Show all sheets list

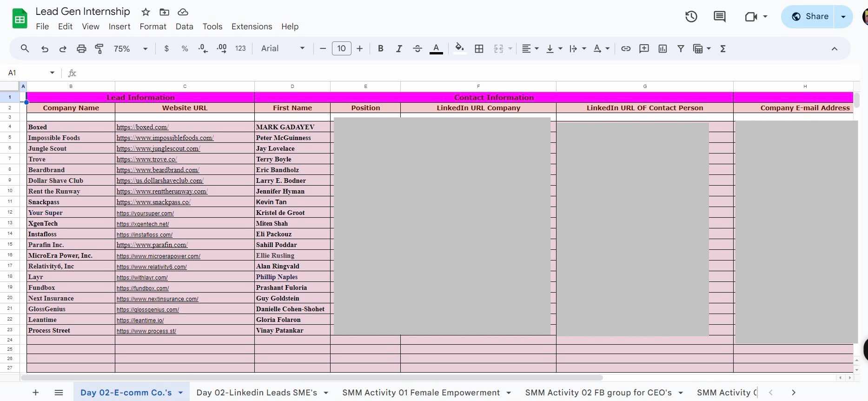click(59, 393)
